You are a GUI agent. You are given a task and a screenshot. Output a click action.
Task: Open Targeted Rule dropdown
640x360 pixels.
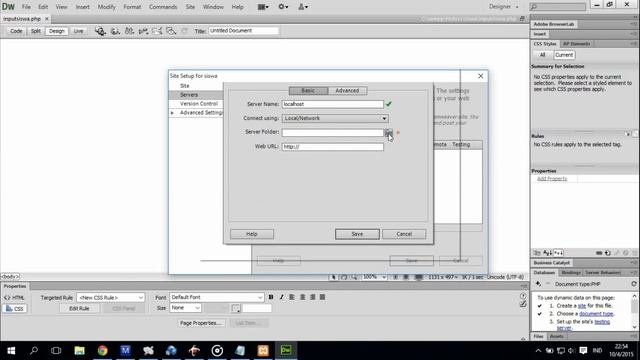pos(110,298)
